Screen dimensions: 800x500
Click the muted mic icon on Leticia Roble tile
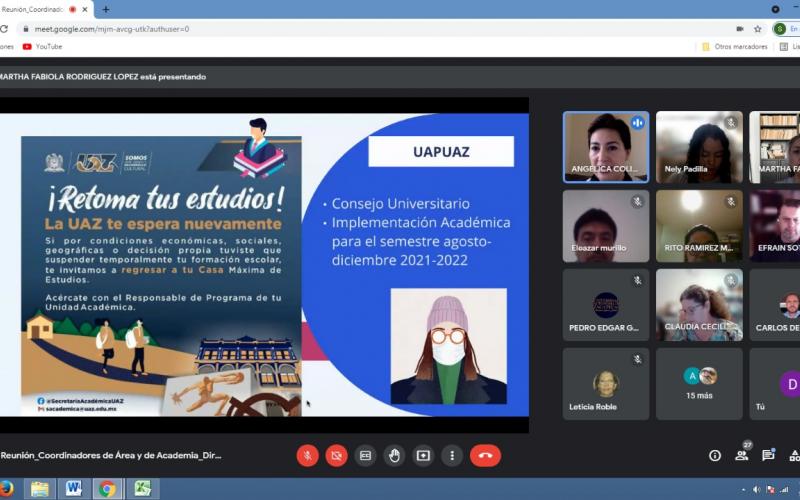point(637,359)
